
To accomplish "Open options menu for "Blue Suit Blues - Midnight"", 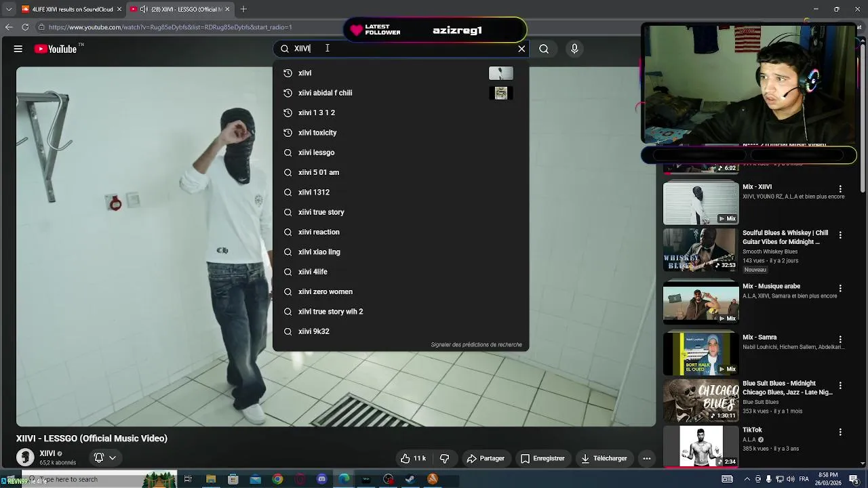I will tap(840, 386).
